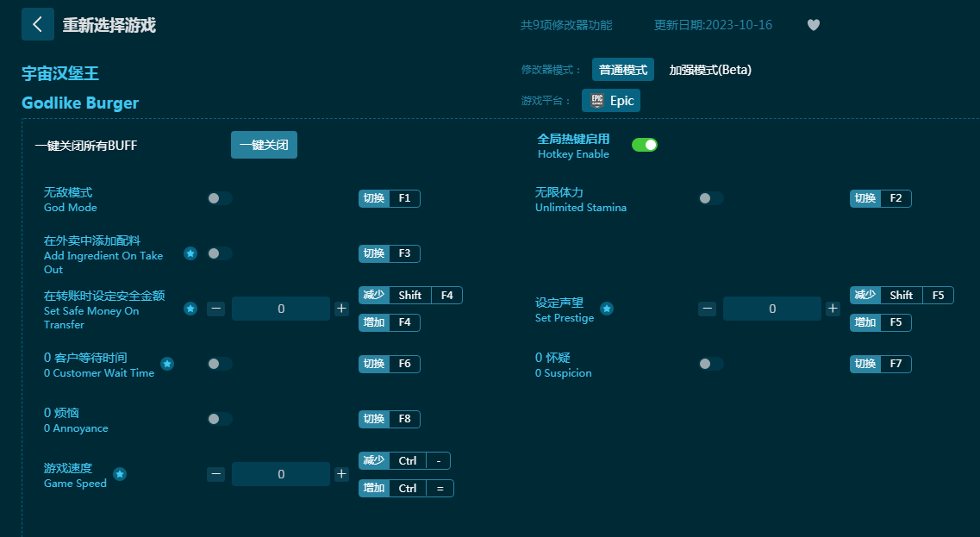Enable the 0 Annoyance switch

tap(220, 419)
